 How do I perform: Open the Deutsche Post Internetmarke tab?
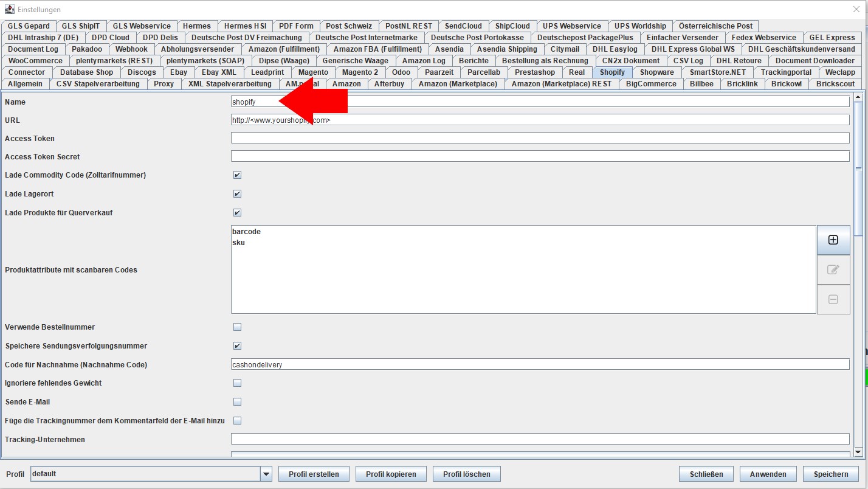point(367,38)
